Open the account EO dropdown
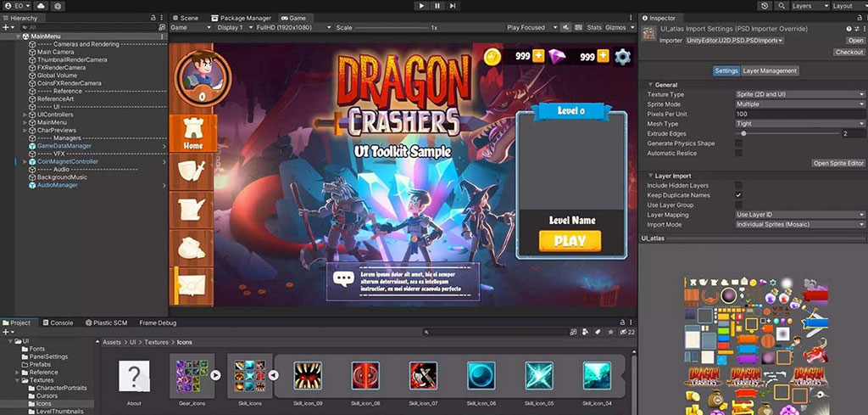 tap(17, 6)
